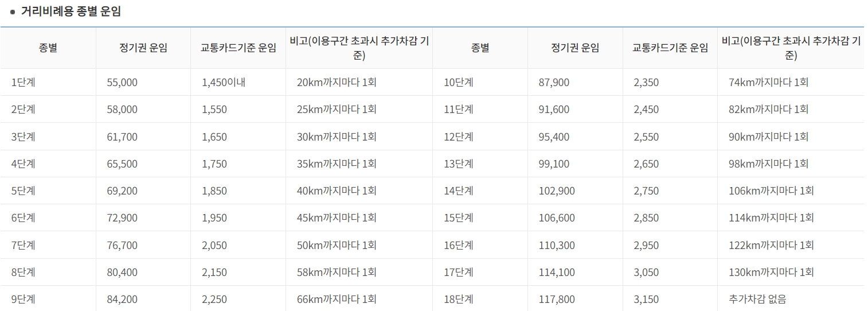Select the '12단계' row label

[x=459, y=137]
